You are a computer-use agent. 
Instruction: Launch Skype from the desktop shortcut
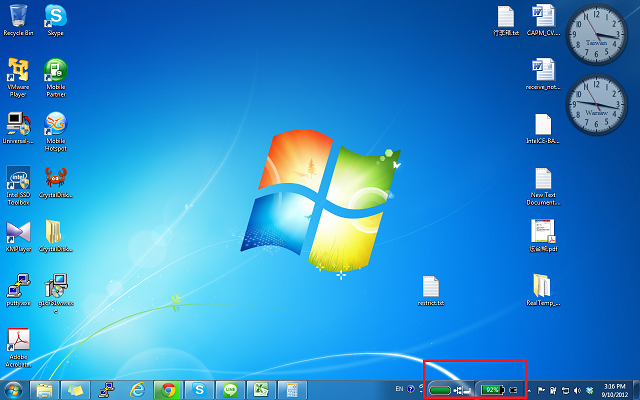pos(56,20)
